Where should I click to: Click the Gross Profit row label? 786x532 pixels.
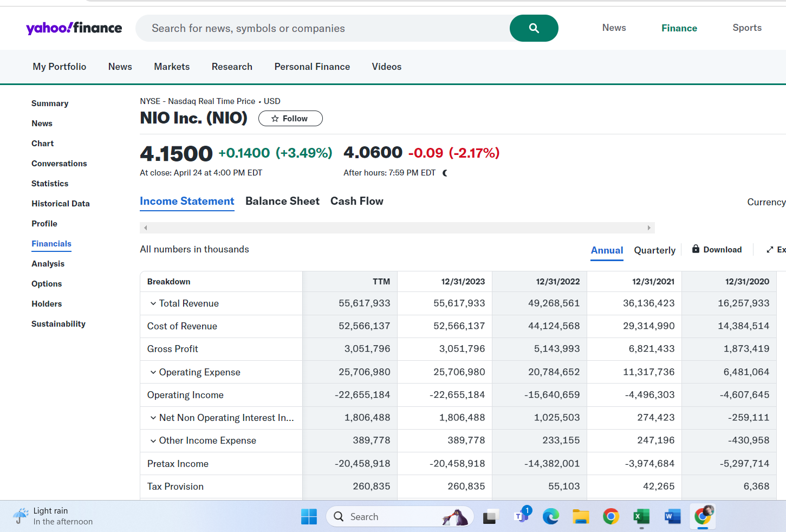[173, 349]
